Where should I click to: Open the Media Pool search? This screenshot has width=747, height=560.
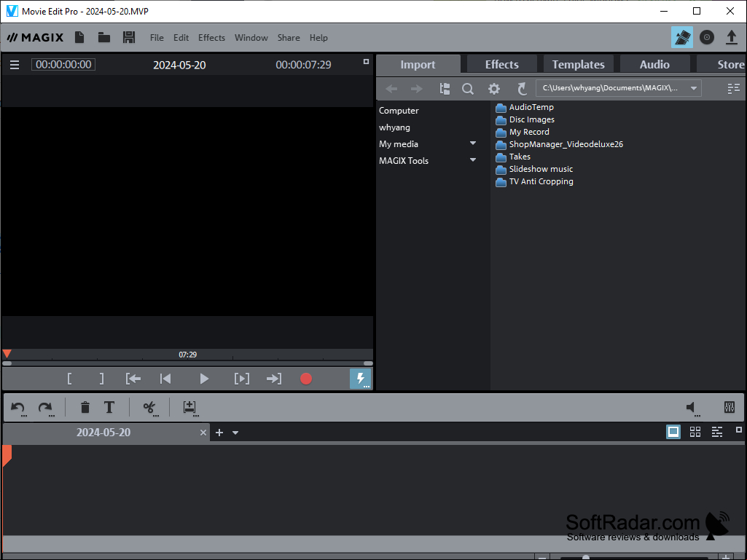coord(468,89)
